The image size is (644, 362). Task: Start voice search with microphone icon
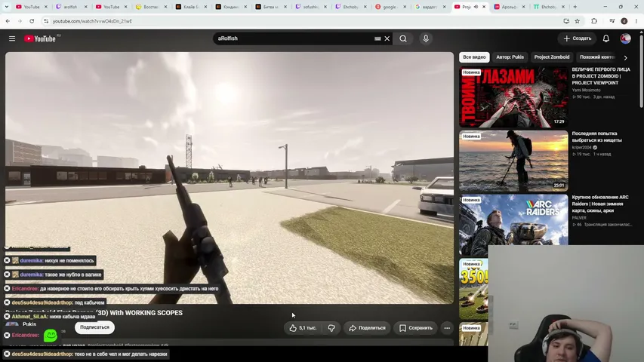(426, 38)
